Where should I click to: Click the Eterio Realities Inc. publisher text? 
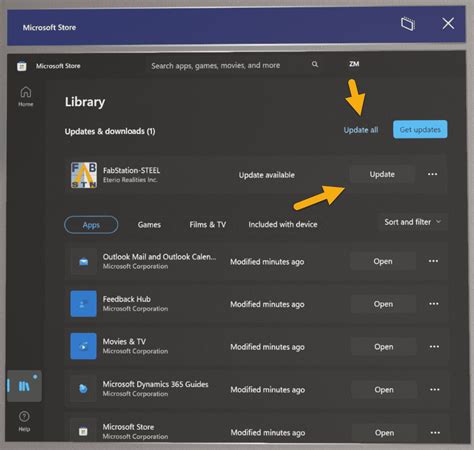130,180
